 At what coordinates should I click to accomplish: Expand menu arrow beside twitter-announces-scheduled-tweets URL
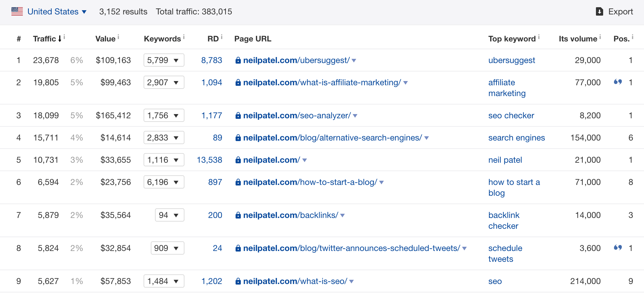coord(464,249)
